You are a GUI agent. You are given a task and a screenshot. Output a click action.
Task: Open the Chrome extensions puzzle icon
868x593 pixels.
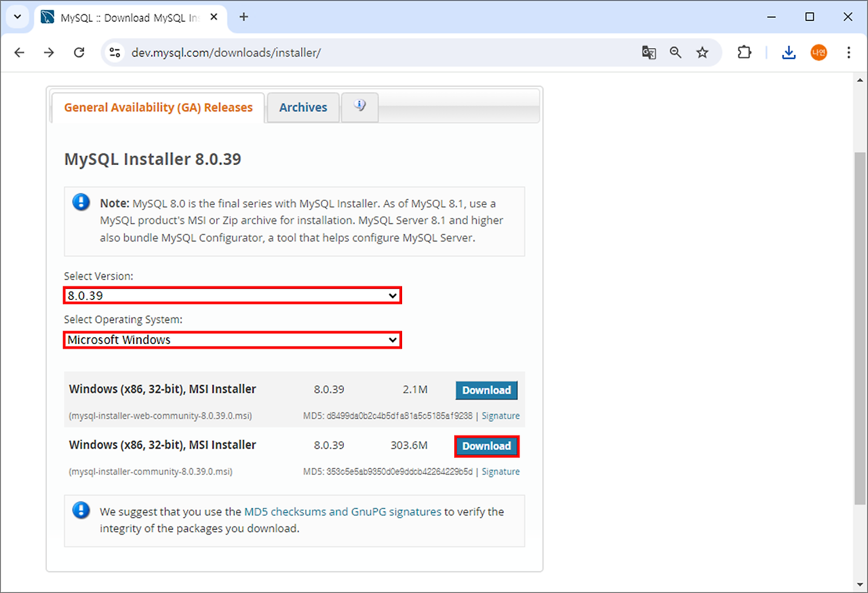tap(745, 52)
